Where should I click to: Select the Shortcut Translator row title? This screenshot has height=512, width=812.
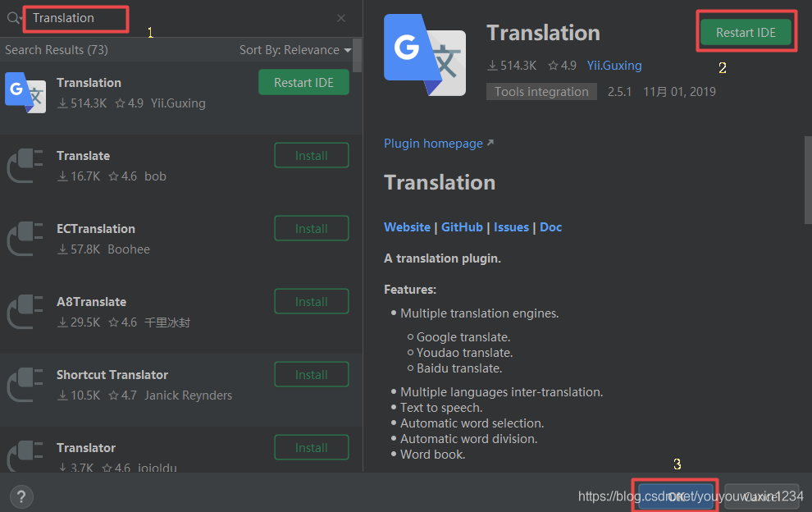pyautogui.click(x=112, y=375)
